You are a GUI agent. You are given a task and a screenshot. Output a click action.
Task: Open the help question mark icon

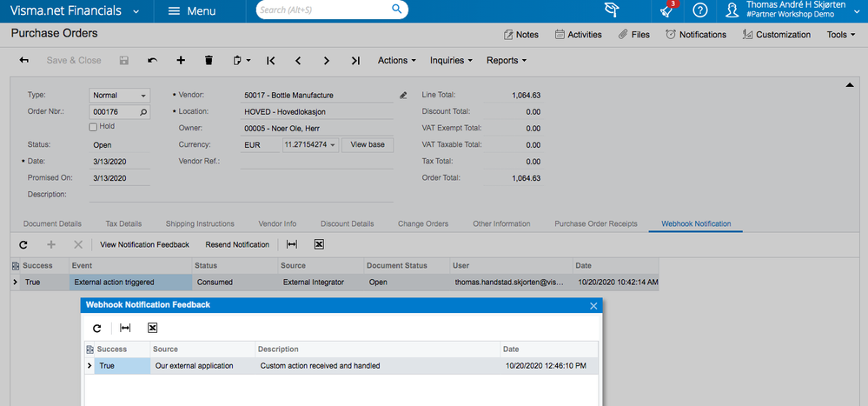[x=700, y=10]
